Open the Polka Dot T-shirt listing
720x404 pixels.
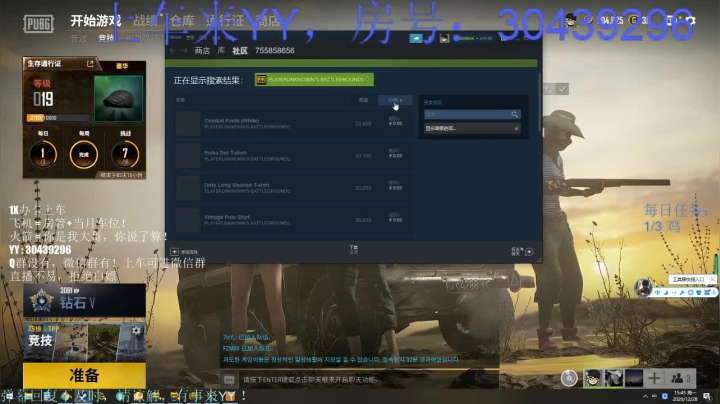tap(293, 156)
